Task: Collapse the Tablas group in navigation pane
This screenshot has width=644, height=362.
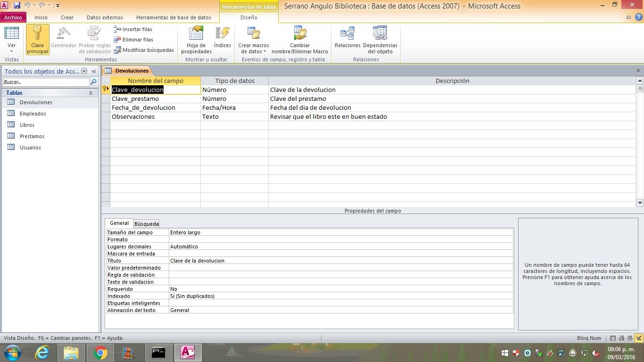Action: coord(91,93)
